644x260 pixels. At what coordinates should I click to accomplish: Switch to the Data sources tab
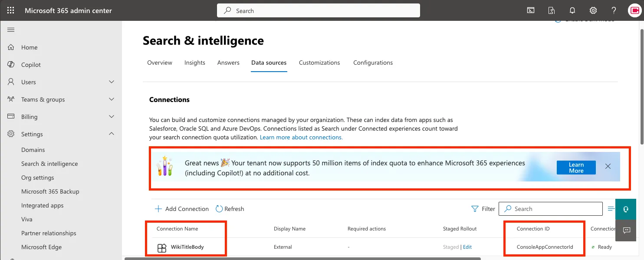click(x=269, y=63)
